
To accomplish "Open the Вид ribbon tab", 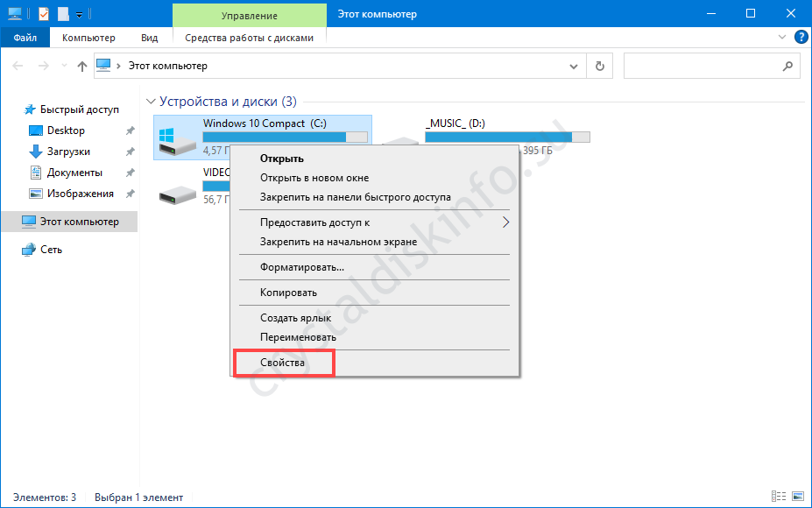I will [149, 38].
